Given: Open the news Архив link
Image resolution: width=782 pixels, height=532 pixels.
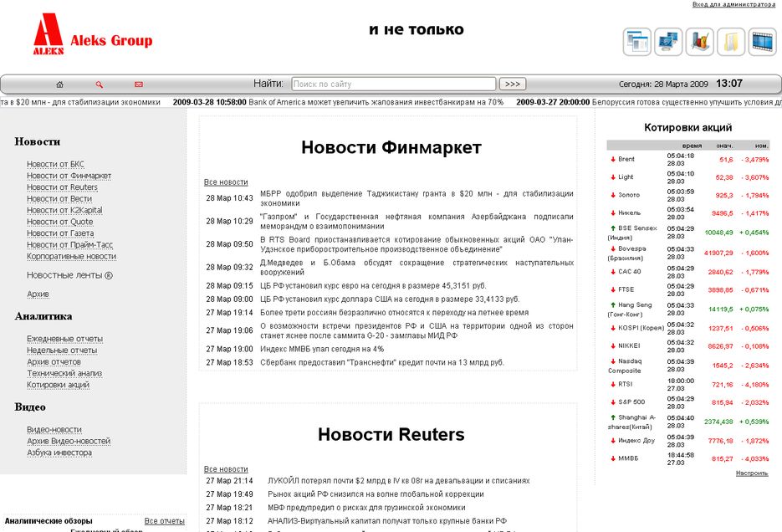Looking at the screenshot, I should (x=38, y=294).
